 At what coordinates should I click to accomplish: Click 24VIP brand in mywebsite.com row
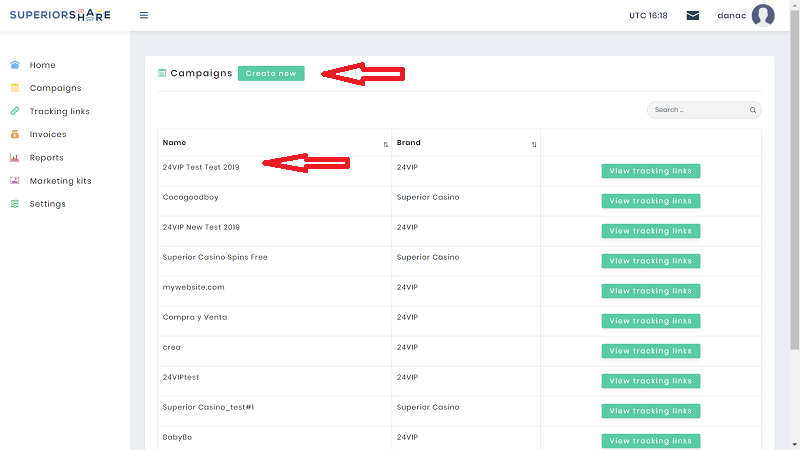tap(407, 287)
